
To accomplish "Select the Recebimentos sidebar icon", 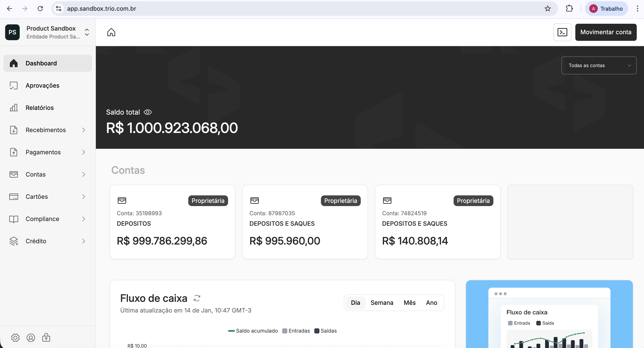I will pos(14,130).
